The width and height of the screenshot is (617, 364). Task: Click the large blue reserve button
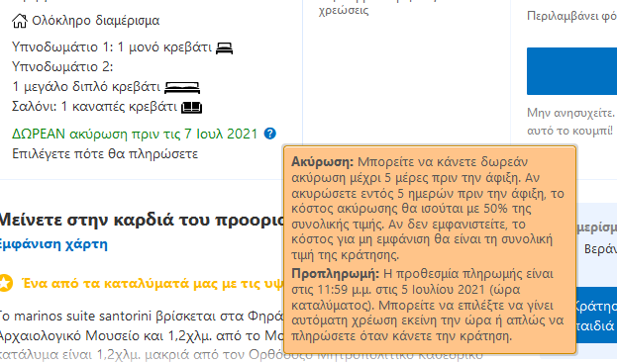tap(571, 71)
